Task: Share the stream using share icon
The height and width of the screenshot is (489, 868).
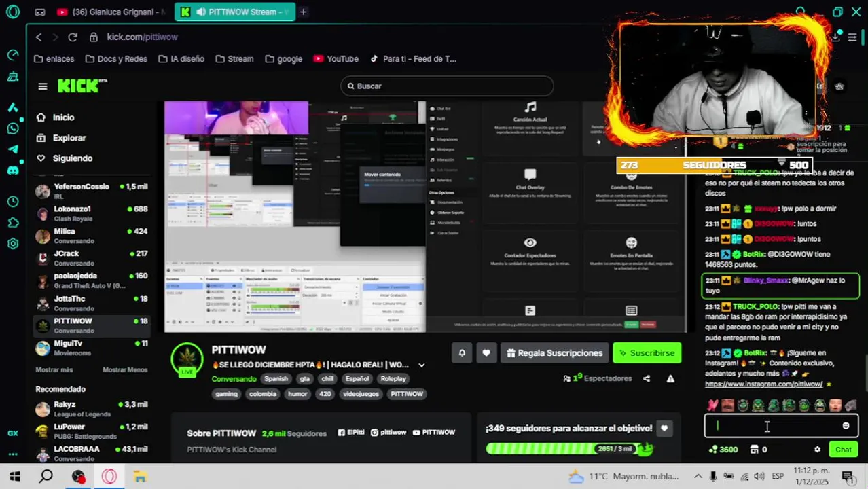Action: click(647, 379)
